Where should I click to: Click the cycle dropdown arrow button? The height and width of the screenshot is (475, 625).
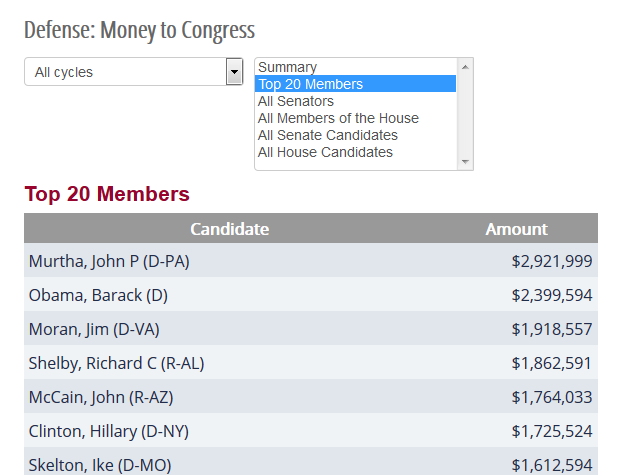[x=235, y=72]
